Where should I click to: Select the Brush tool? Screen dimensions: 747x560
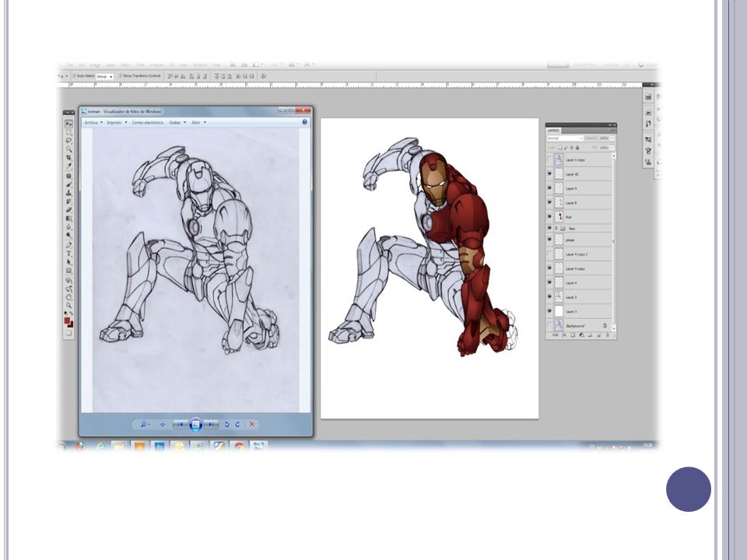(x=68, y=184)
